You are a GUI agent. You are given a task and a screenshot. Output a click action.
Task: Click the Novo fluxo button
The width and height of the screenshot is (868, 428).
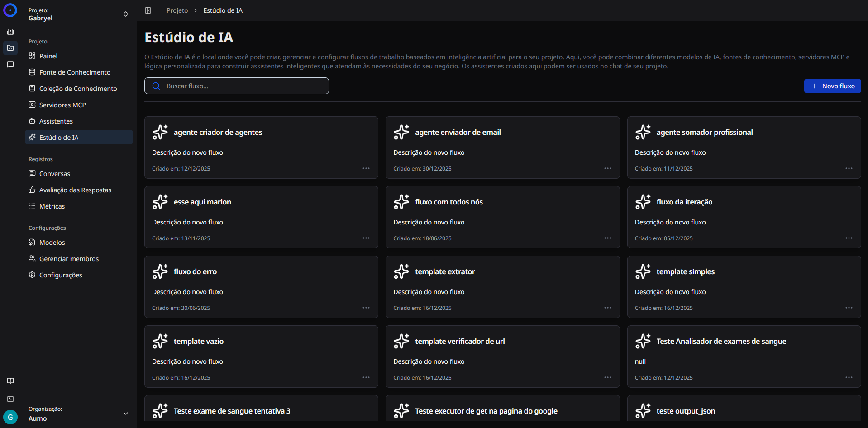[832, 86]
